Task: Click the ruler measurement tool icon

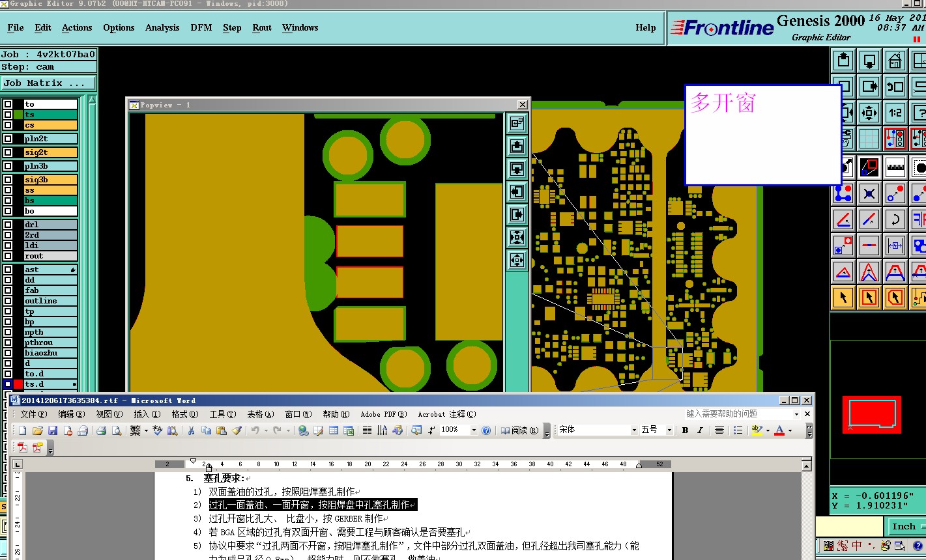Action: [x=895, y=167]
